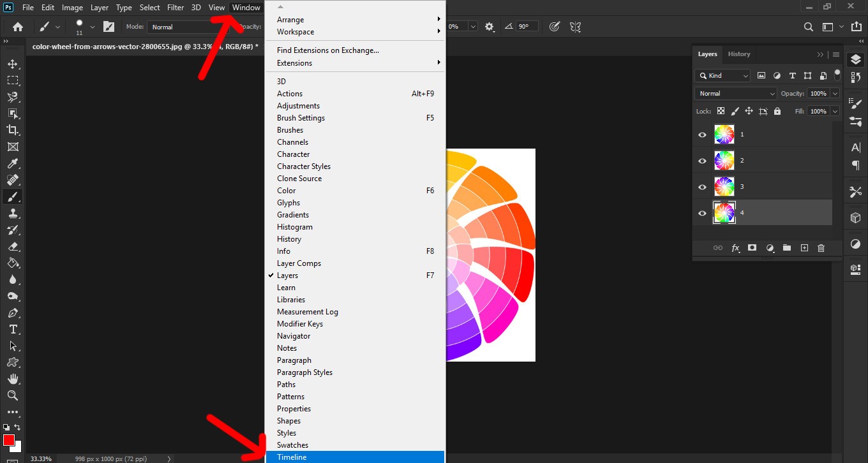868x463 pixels.
Task: Hide layer 1 visibility eye
Action: pyautogui.click(x=702, y=135)
